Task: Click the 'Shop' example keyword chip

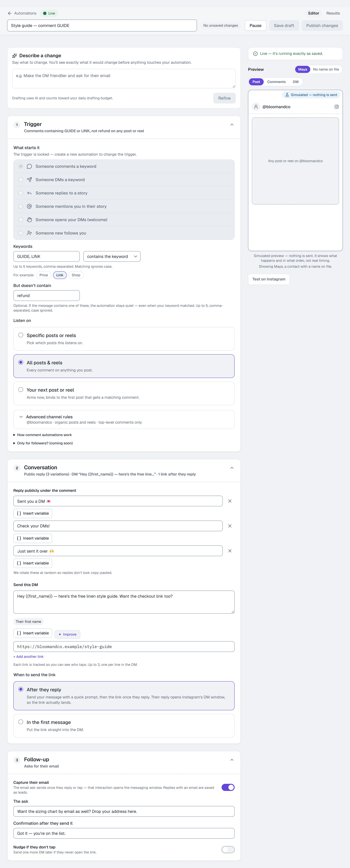Action: pyautogui.click(x=76, y=275)
